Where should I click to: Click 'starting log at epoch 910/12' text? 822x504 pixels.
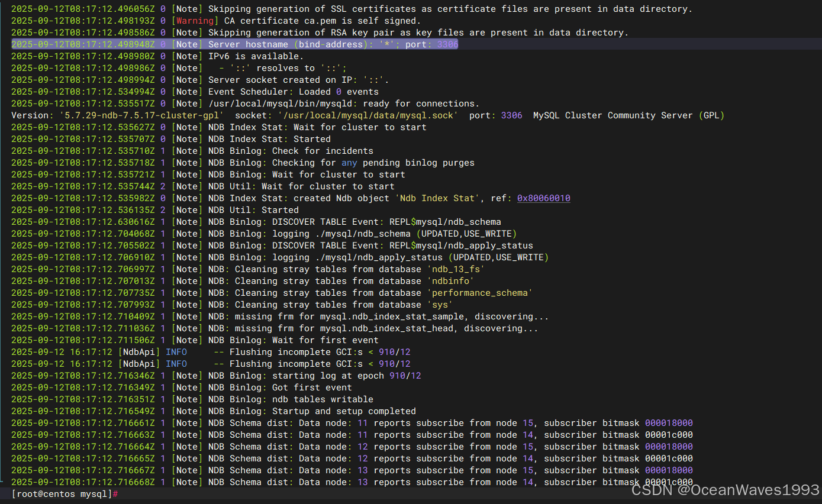pos(346,376)
